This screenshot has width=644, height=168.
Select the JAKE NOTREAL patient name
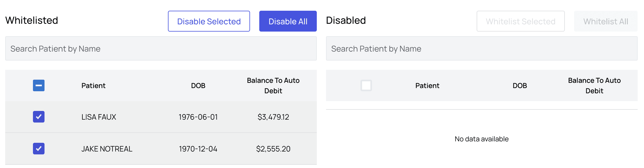pyautogui.click(x=107, y=149)
